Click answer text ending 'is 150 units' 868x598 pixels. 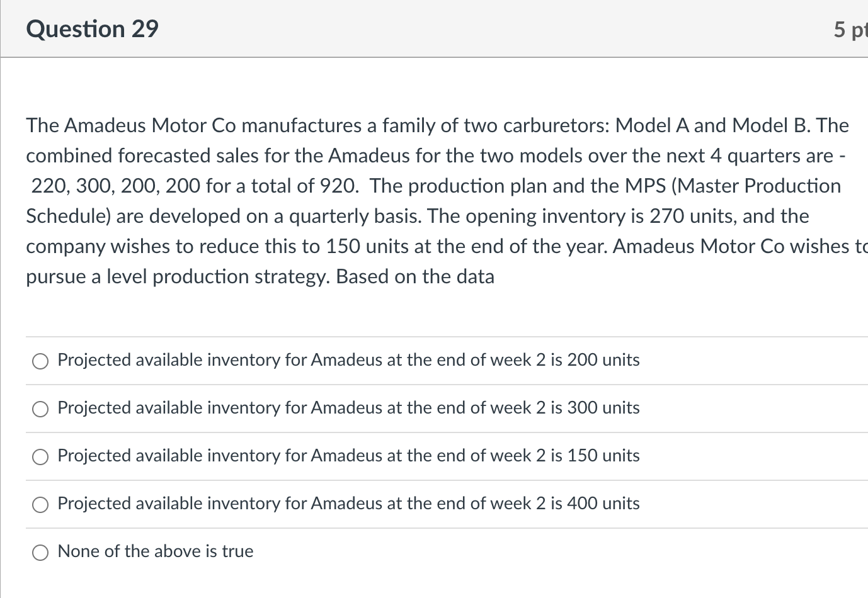348,456
